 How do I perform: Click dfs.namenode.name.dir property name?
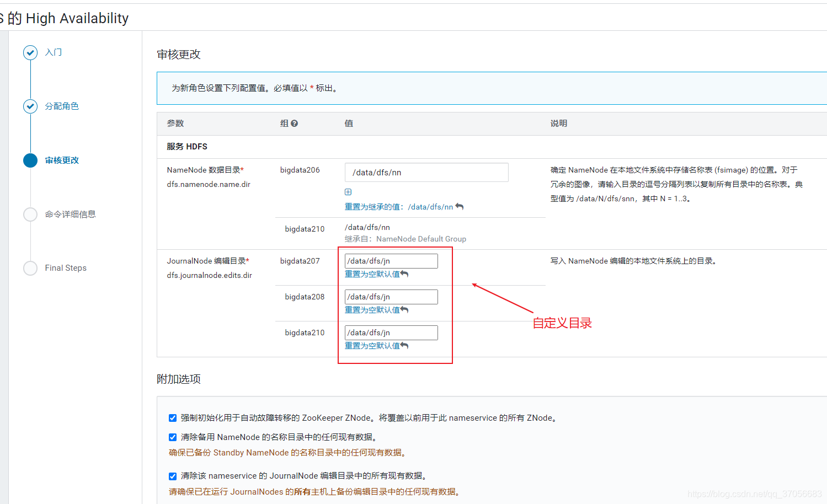209,184
